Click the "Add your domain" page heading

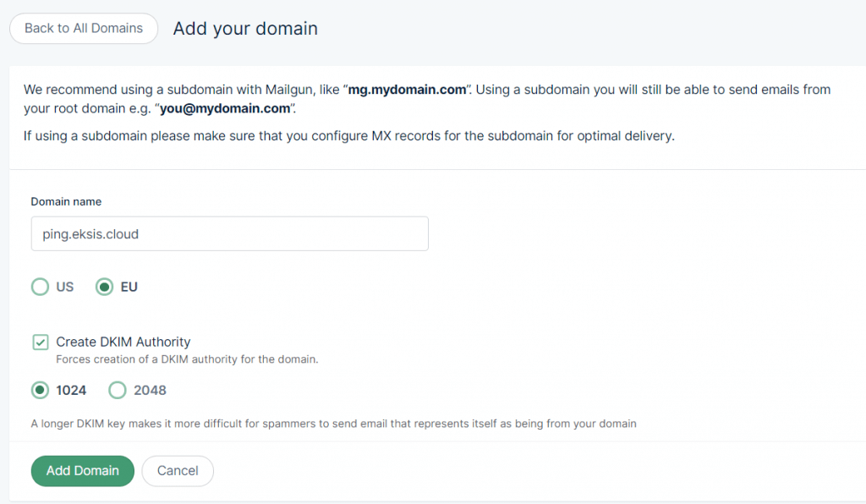[245, 28]
